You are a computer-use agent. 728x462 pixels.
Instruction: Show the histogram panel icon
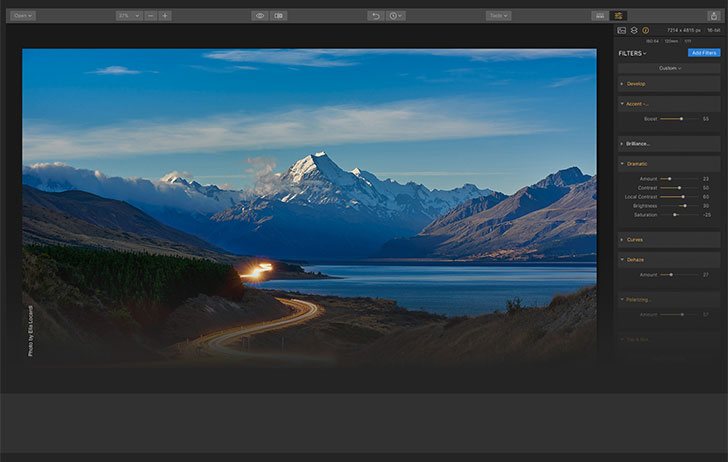(622, 30)
